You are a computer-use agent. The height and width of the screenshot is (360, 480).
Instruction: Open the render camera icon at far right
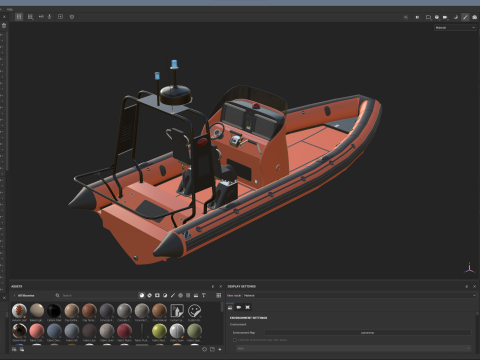tap(475, 17)
